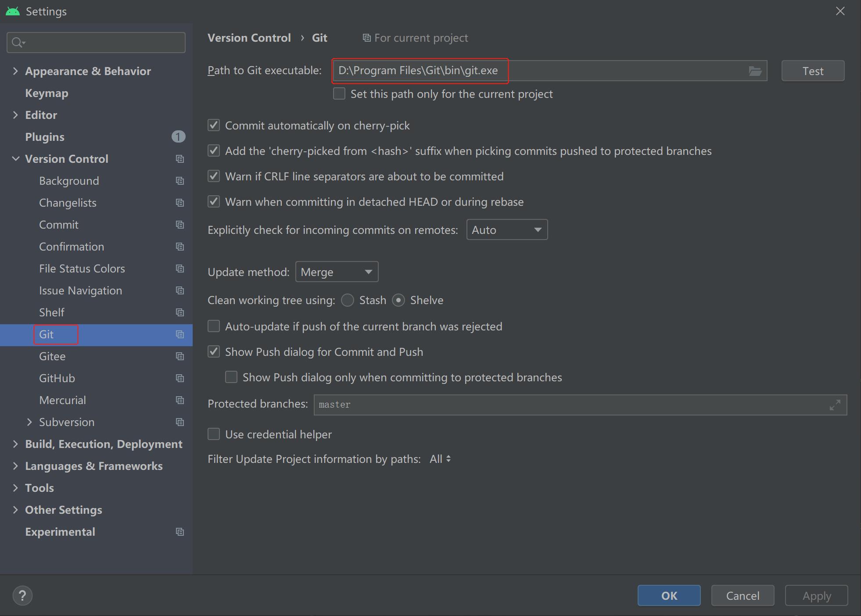The image size is (861, 616).
Task: Click the settings search field
Action: (x=96, y=43)
